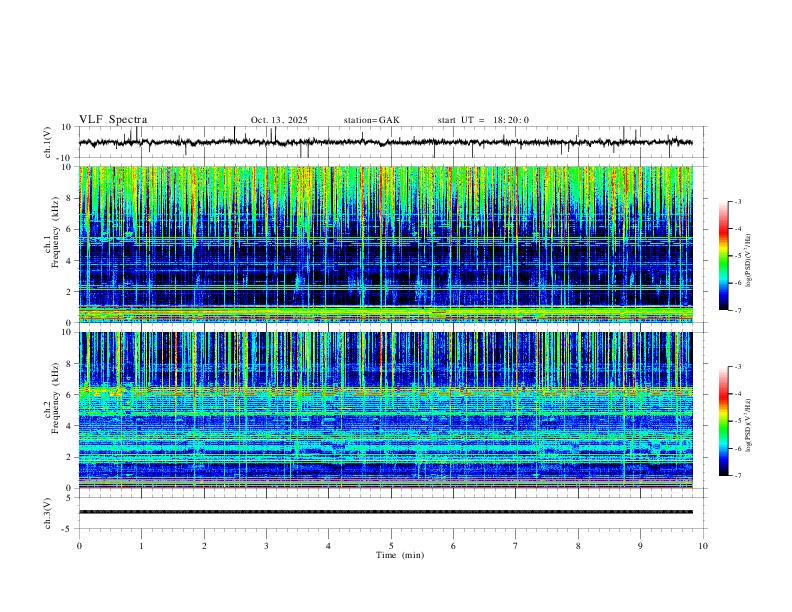Click time axis tick label "3"
Image resolution: width=792 pixels, height=612 pixels.
point(266,546)
